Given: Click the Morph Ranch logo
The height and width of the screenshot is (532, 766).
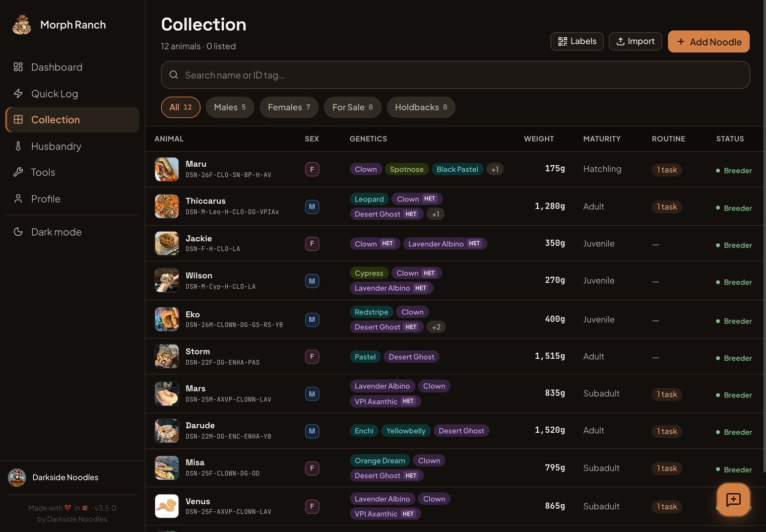Looking at the screenshot, I should [22, 25].
